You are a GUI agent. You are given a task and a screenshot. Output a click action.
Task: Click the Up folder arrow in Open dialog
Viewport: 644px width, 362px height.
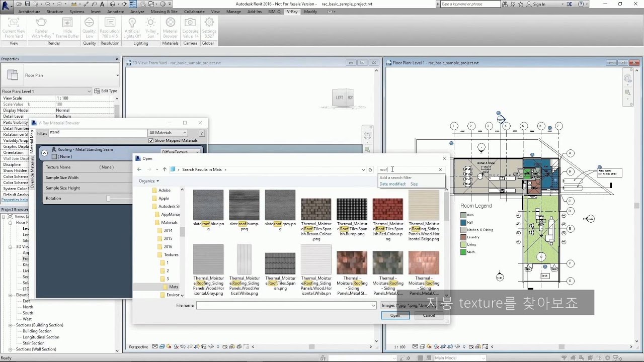[x=165, y=169]
